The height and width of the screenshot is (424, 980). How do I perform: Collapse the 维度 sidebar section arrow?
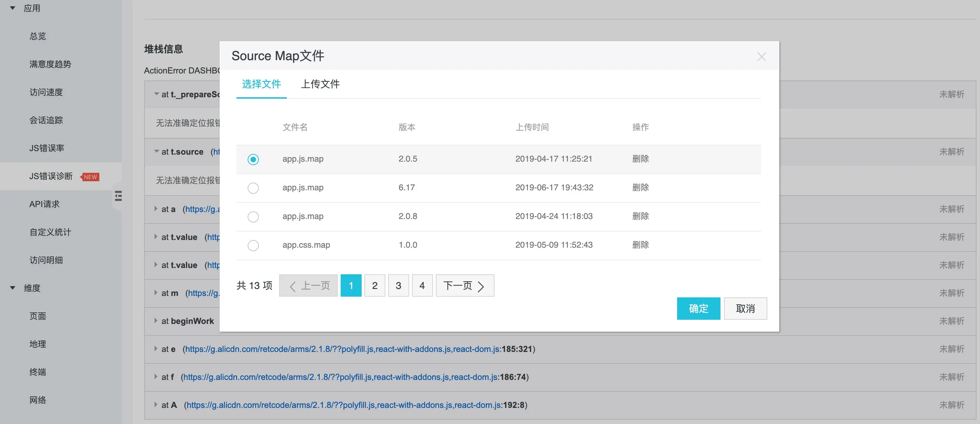click(13, 288)
